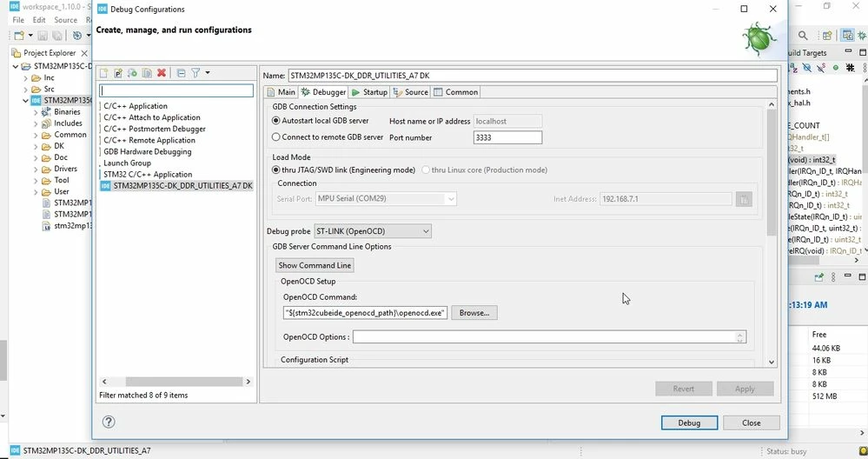868x459 pixels.
Task: Switch to the Main tab
Action: (x=281, y=92)
